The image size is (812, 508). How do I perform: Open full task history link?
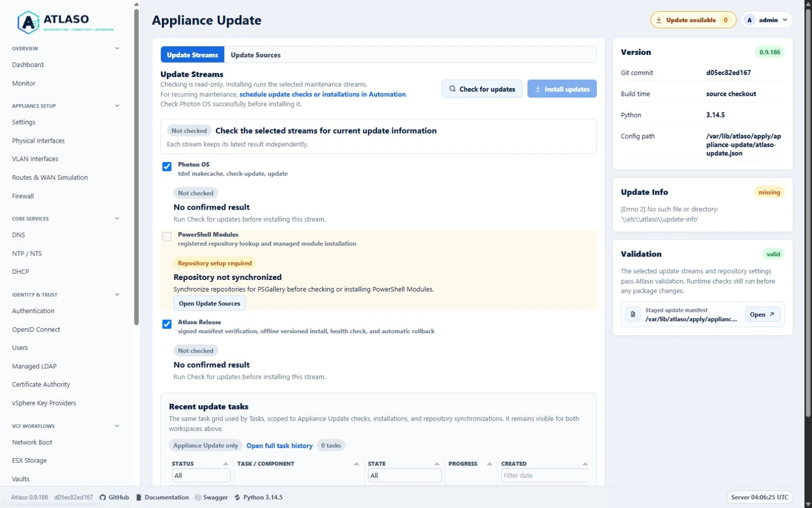point(280,446)
